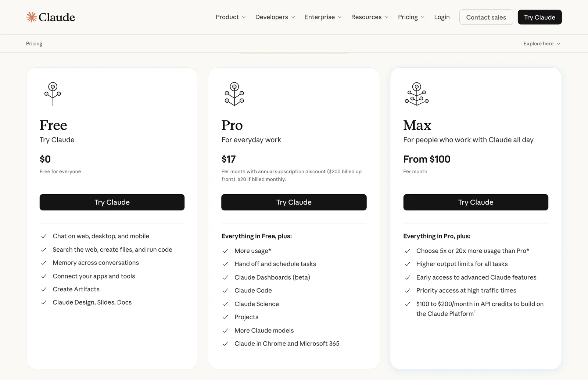Click checkmark beside Claude Science
This screenshot has height=380, width=588.
pos(226,304)
